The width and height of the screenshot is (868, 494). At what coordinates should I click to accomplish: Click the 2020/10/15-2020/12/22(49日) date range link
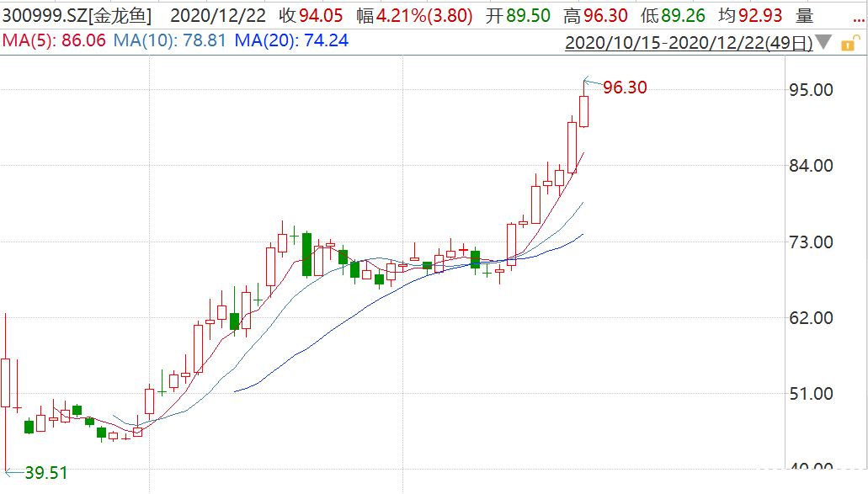pyautogui.click(x=689, y=43)
